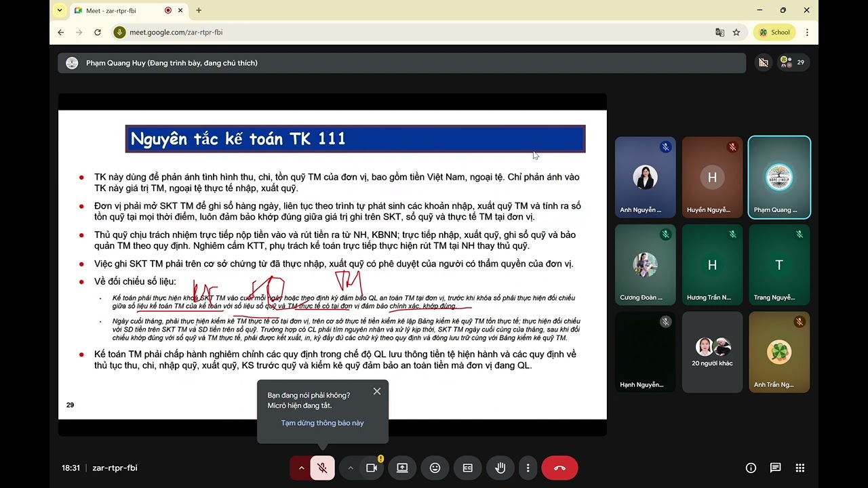
Task: Click the present screen icon
Action: click(x=402, y=468)
